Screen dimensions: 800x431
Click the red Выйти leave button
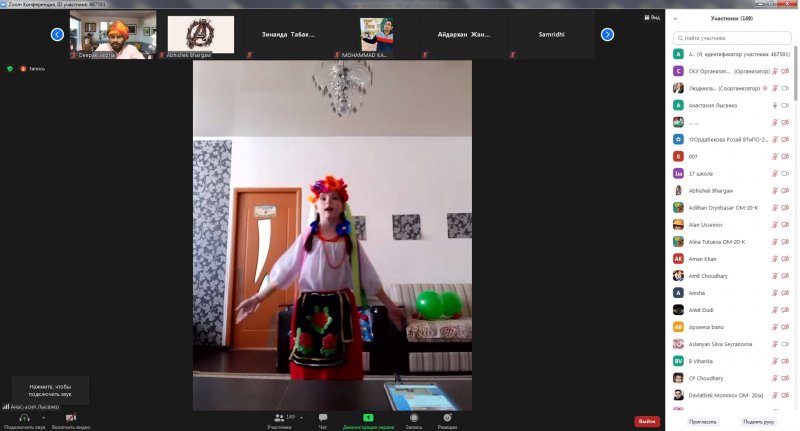[647, 421]
